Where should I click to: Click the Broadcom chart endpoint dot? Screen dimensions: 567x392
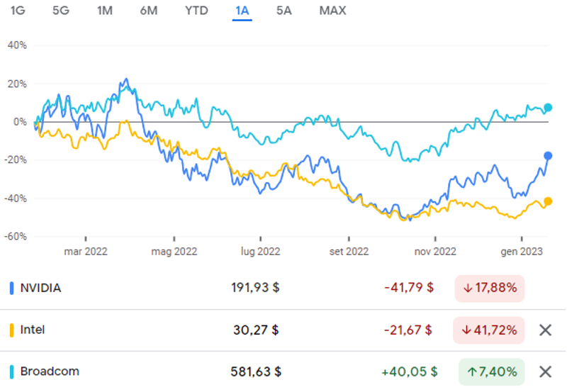[548, 108]
